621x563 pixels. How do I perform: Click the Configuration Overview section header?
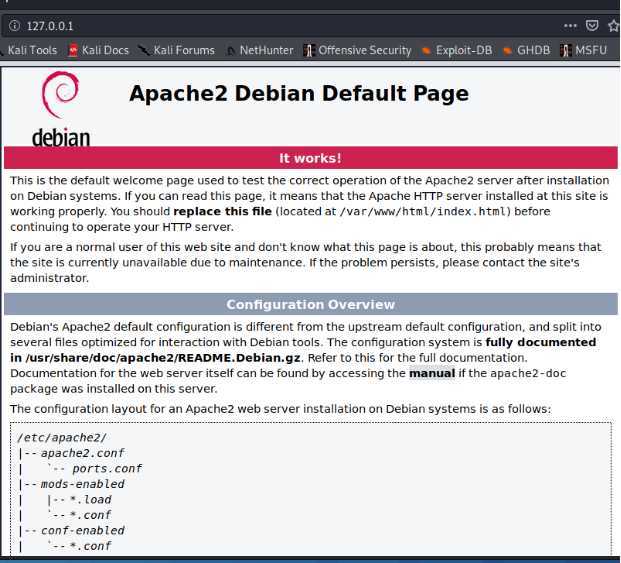(310, 304)
